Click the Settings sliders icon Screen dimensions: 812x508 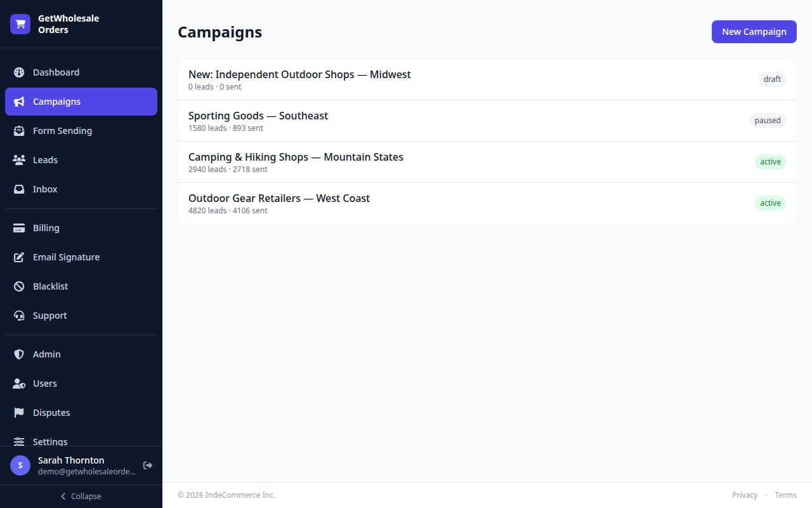point(19,441)
